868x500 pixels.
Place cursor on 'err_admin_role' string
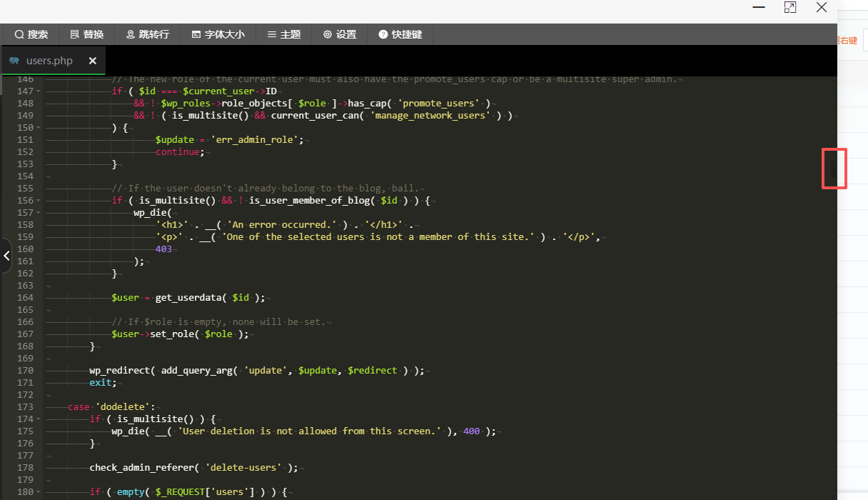pos(257,140)
